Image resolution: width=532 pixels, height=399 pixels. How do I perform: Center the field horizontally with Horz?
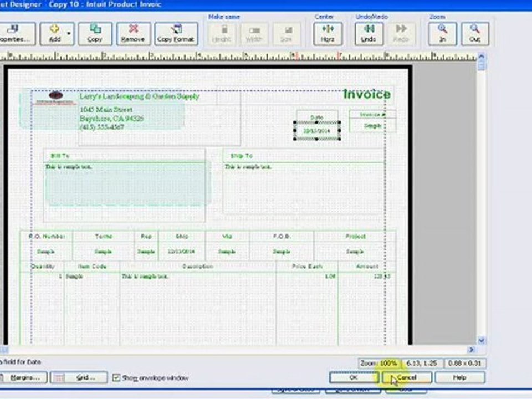coord(328,34)
